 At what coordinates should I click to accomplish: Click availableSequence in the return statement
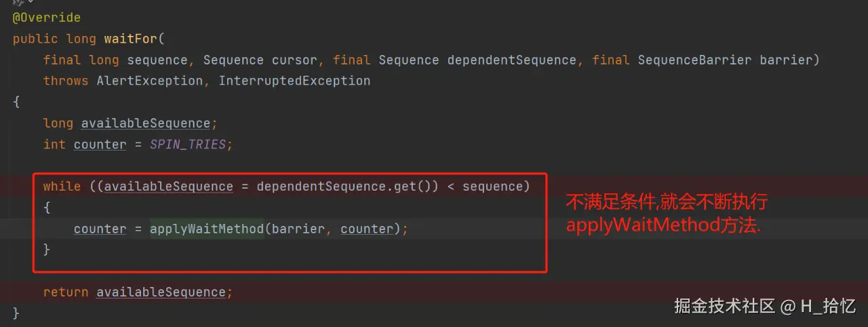click(x=161, y=292)
